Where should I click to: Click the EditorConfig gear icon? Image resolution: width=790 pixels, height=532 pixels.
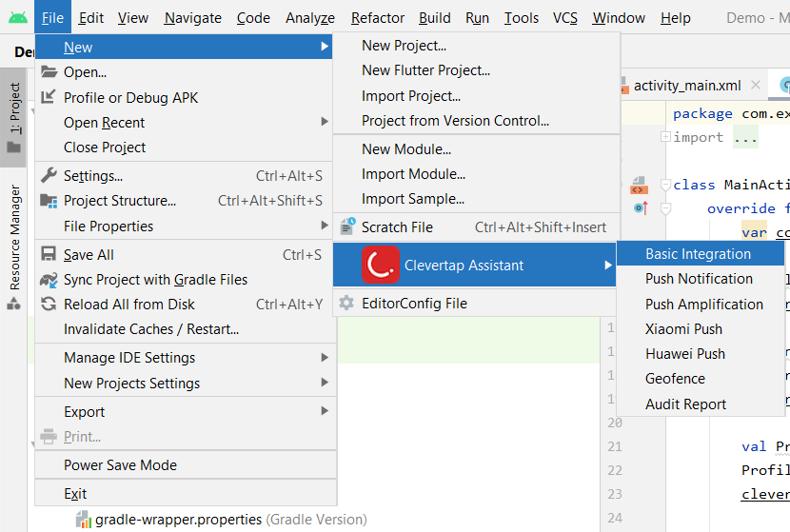point(346,303)
